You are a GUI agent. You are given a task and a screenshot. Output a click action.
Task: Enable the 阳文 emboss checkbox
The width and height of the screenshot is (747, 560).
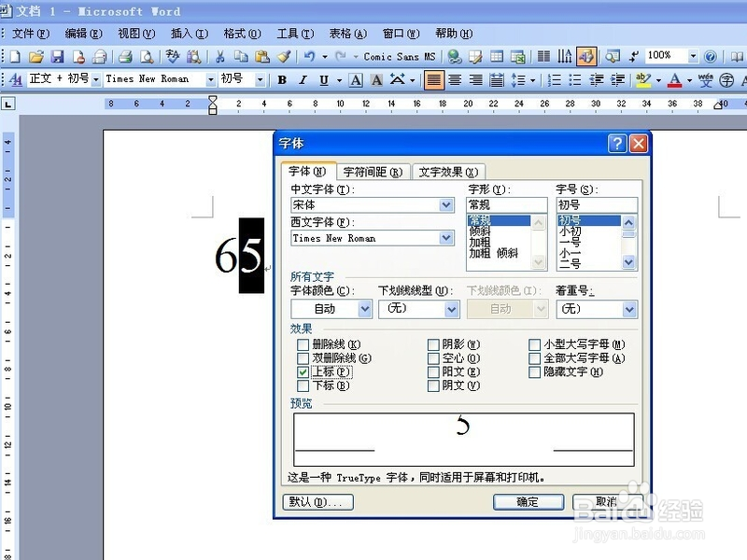433,371
